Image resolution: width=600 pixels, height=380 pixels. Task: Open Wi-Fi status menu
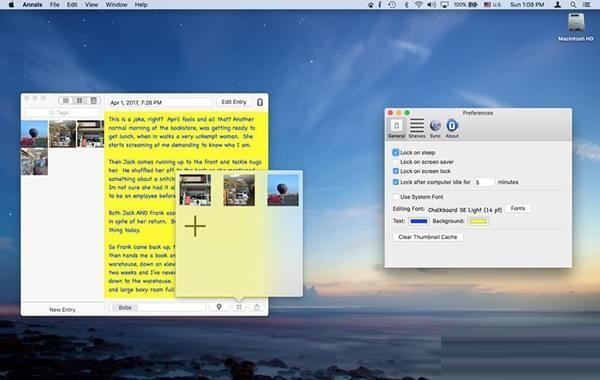(x=419, y=5)
